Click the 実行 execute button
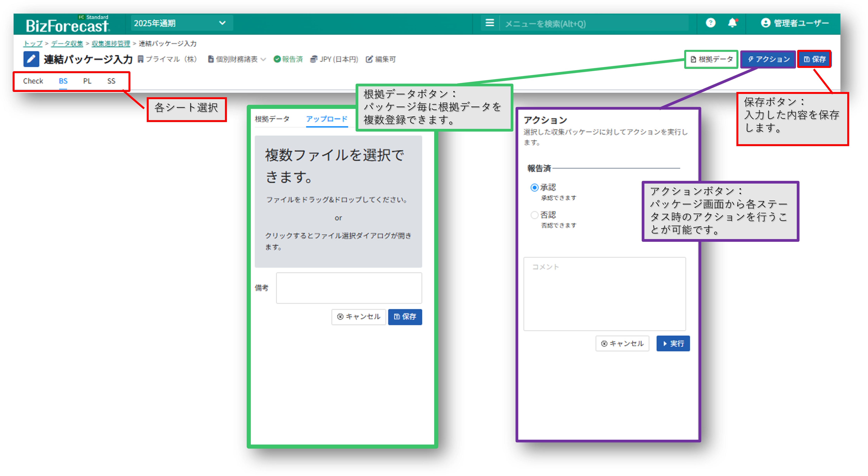 coord(673,343)
